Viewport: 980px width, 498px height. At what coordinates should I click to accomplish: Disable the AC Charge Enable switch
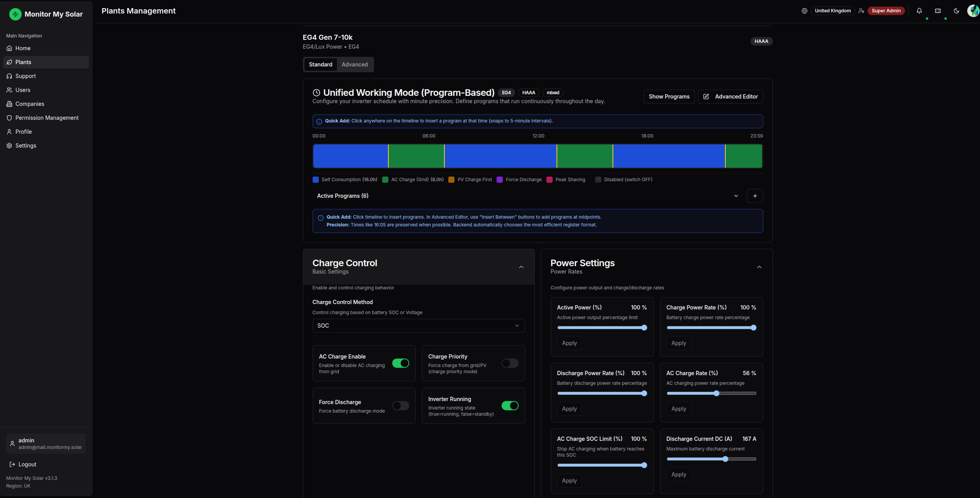400,363
